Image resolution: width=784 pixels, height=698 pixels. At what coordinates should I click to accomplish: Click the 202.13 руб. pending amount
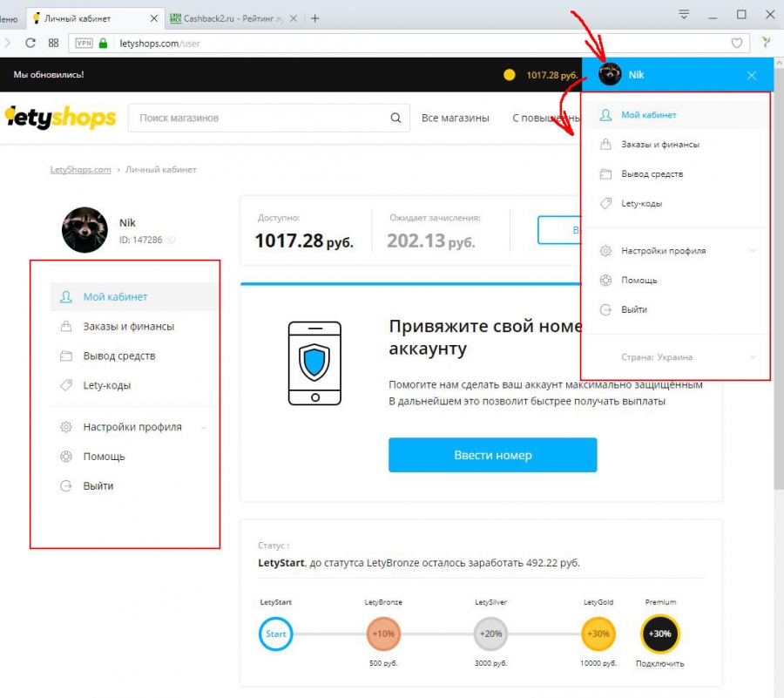(x=431, y=241)
